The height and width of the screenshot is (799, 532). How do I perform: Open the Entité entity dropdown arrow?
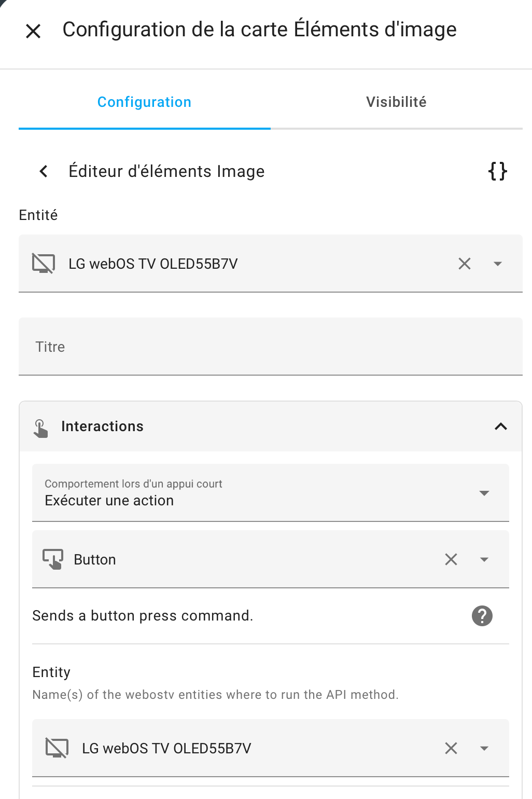point(498,264)
